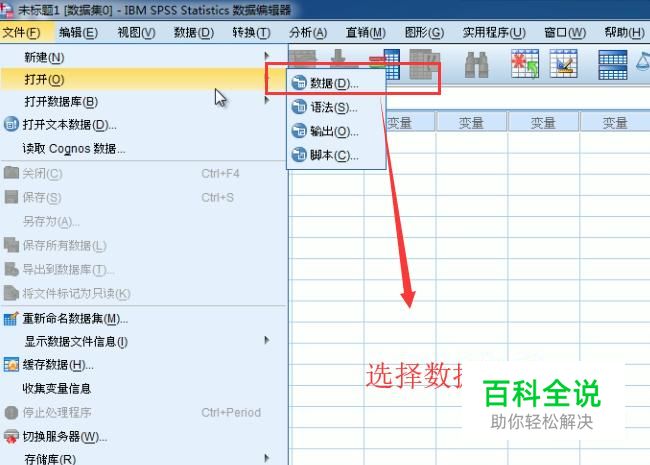The width and height of the screenshot is (650, 465).
Task: Open the Window (窗口) menu
Action: point(565,32)
